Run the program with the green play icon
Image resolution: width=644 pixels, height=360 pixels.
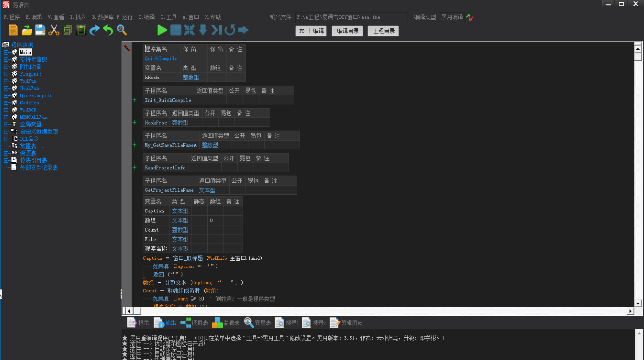162,30
